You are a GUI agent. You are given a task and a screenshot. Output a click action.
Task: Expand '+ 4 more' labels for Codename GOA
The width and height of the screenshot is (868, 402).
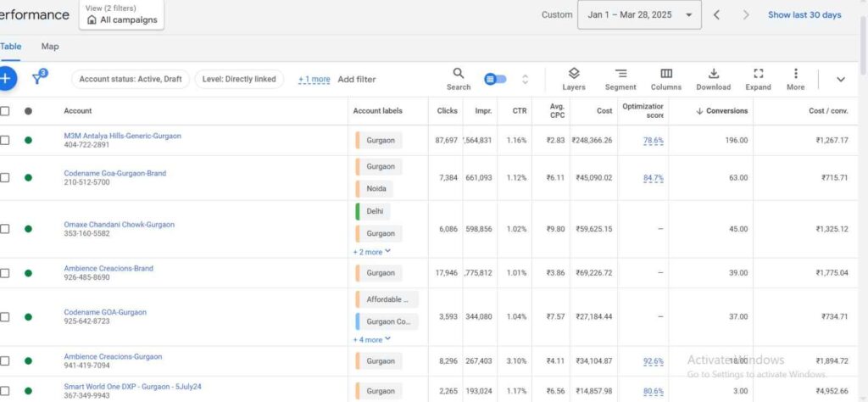tap(372, 340)
